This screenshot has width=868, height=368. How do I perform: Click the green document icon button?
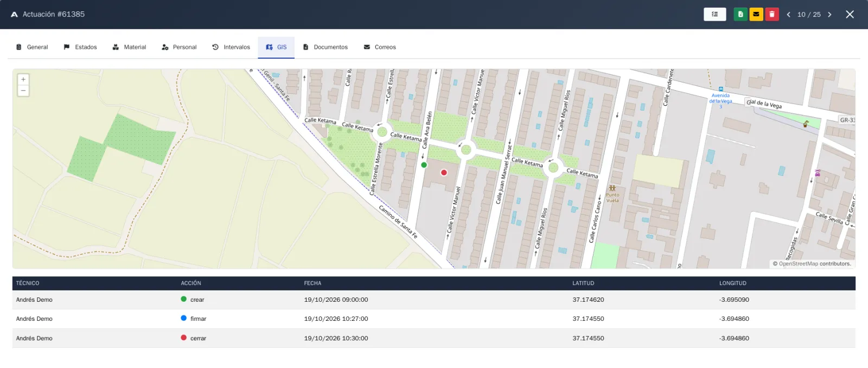[x=741, y=14]
